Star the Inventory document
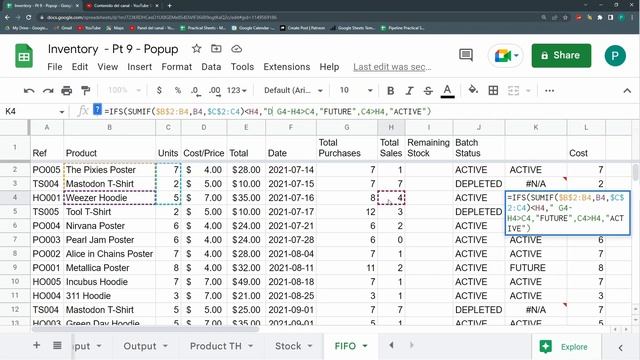The image size is (640, 360). 196,49
